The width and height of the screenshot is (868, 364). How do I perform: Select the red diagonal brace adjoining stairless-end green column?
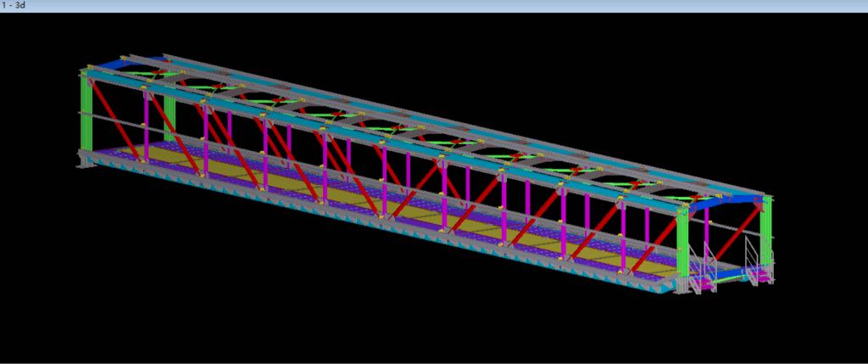(116, 120)
